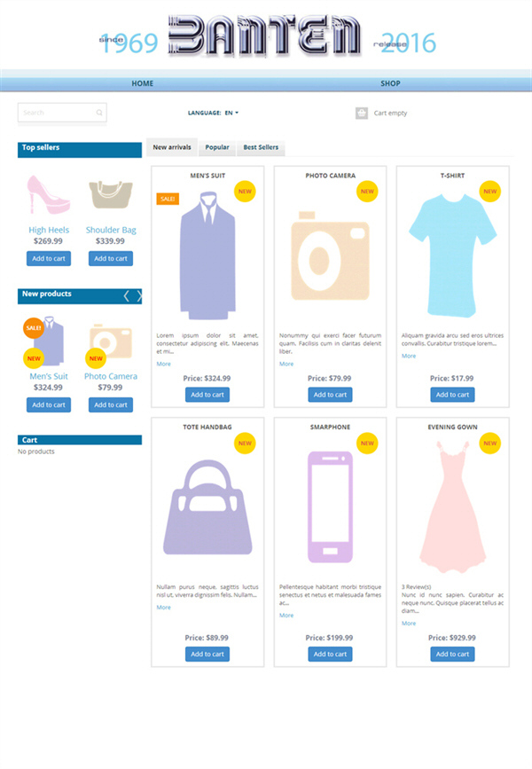Screen dimensions: 532x769
Task: Add High Heels to cart
Action: (49, 258)
